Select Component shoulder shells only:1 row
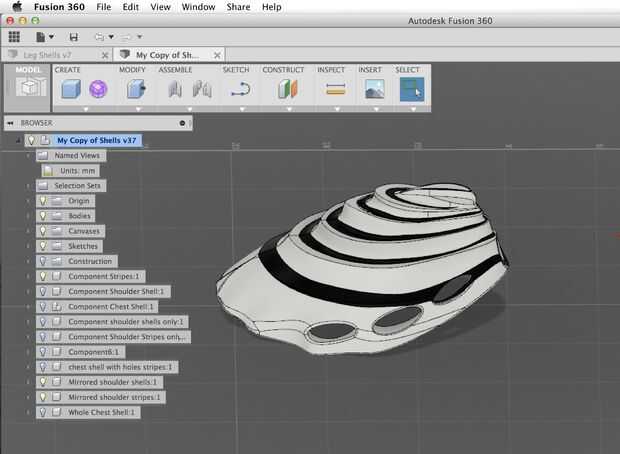Image resolution: width=620 pixels, height=454 pixels. (112, 322)
